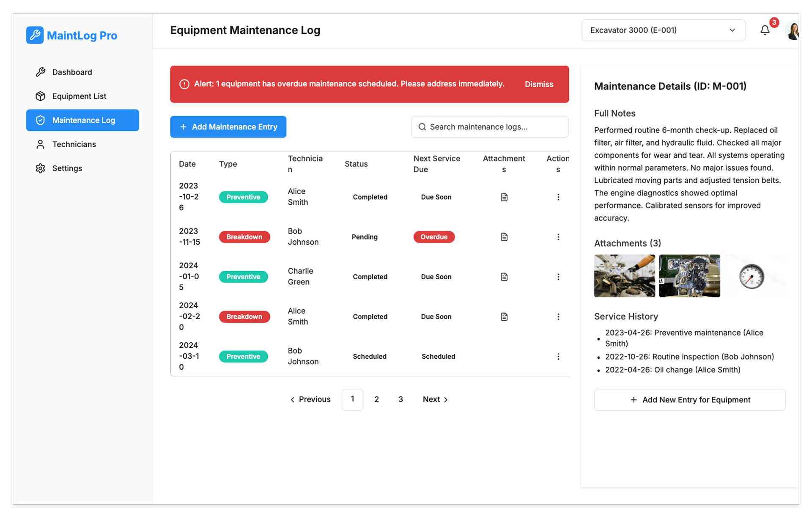The image size is (812, 509).
Task: Open Technicians section in sidebar
Action: [x=74, y=144]
